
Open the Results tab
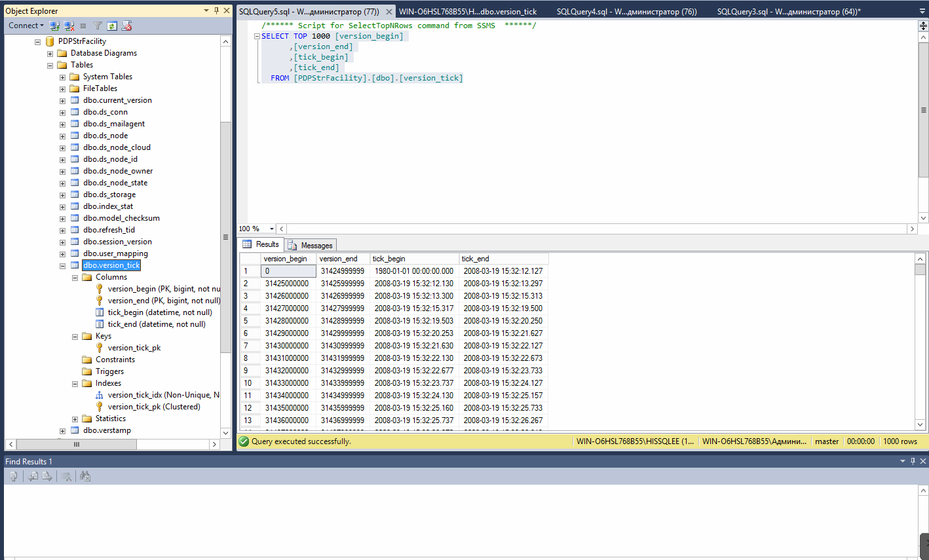(261, 244)
